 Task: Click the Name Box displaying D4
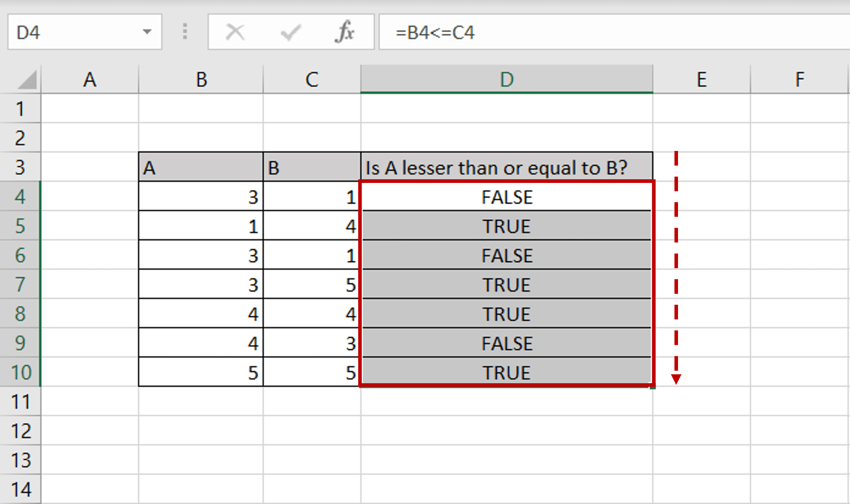click(71, 32)
